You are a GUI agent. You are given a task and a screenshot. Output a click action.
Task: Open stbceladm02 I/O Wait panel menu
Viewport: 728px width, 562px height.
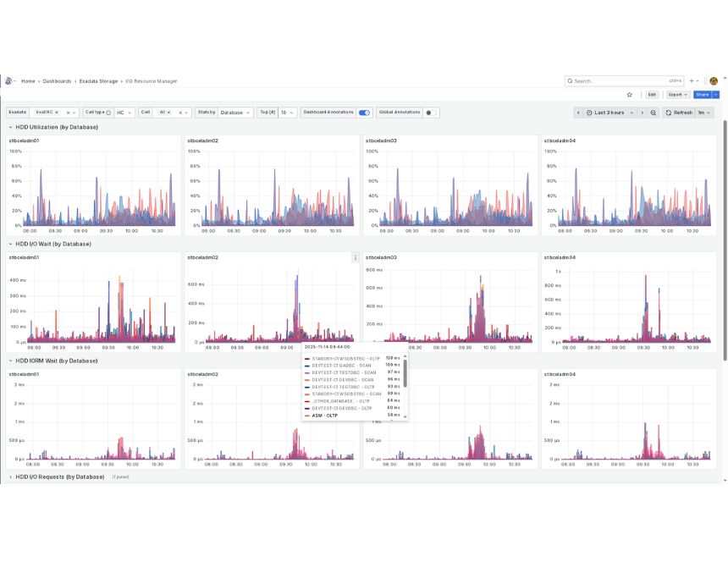[x=355, y=257]
